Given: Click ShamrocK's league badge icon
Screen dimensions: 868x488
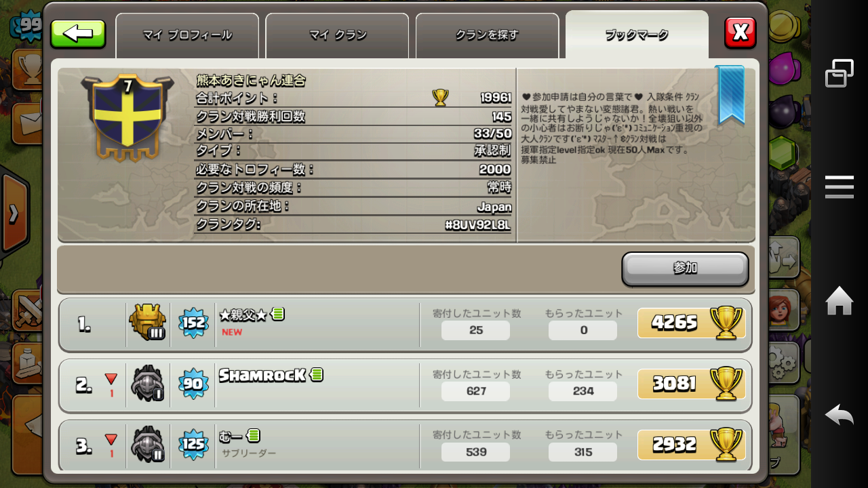Looking at the screenshot, I should 147,384.
